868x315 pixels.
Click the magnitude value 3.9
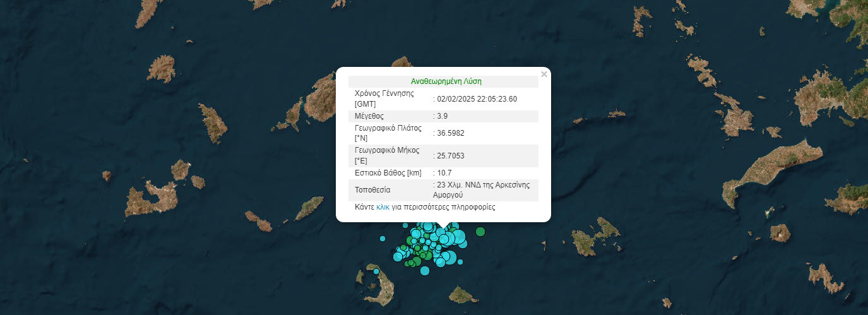[443, 116]
